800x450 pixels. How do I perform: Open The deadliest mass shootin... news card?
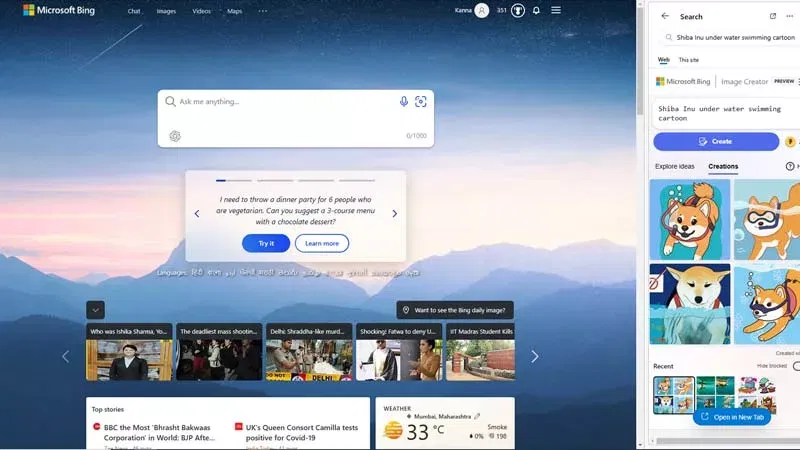point(219,352)
